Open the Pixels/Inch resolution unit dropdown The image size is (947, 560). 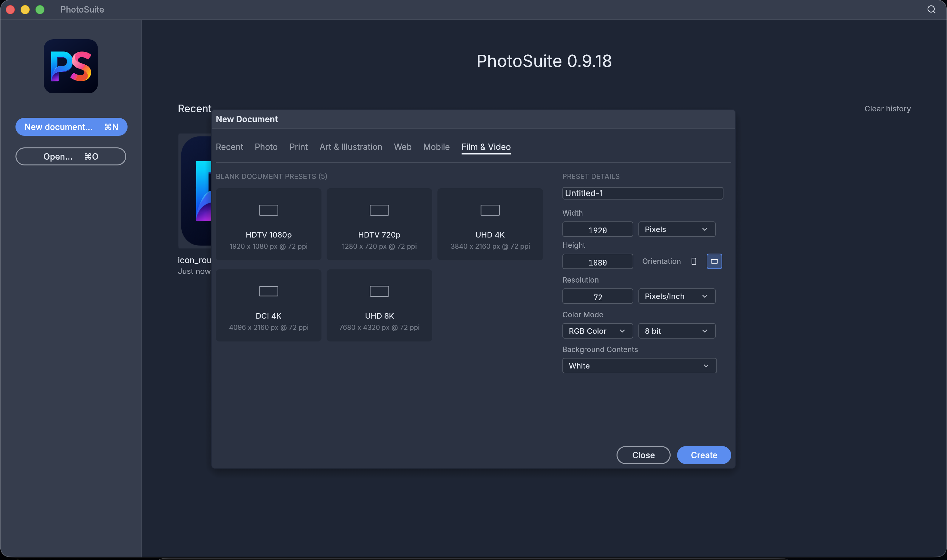[x=677, y=296]
